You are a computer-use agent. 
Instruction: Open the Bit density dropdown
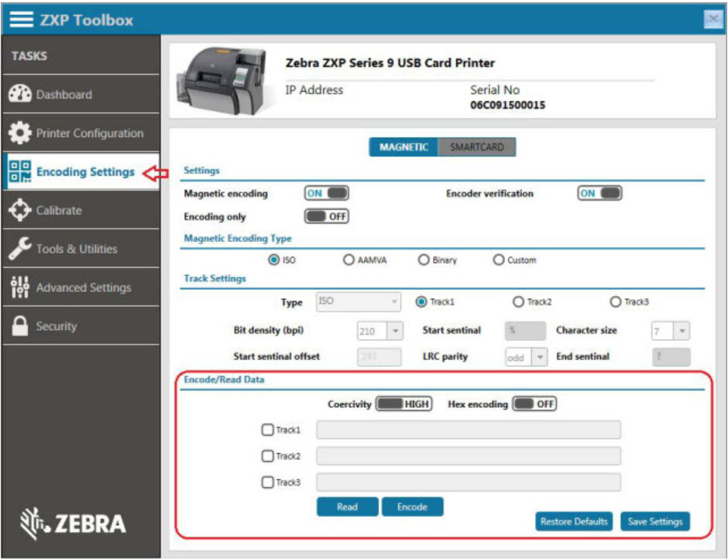[x=395, y=331]
